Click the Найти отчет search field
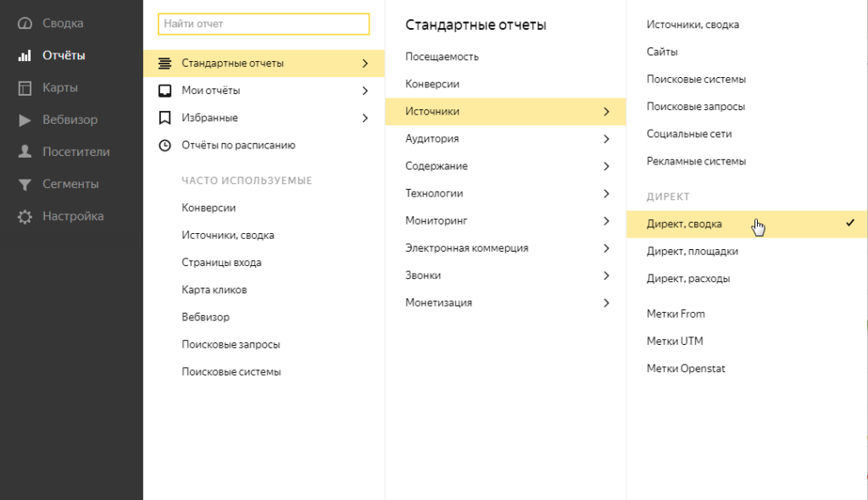Image resolution: width=868 pixels, height=500 pixels. pyautogui.click(x=264, y=25)
